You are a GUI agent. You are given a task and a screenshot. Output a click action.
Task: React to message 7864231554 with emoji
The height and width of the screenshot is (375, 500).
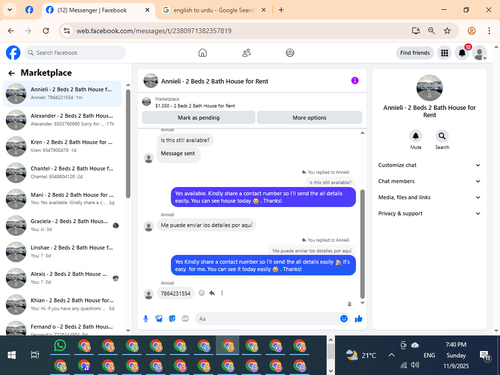202,293
